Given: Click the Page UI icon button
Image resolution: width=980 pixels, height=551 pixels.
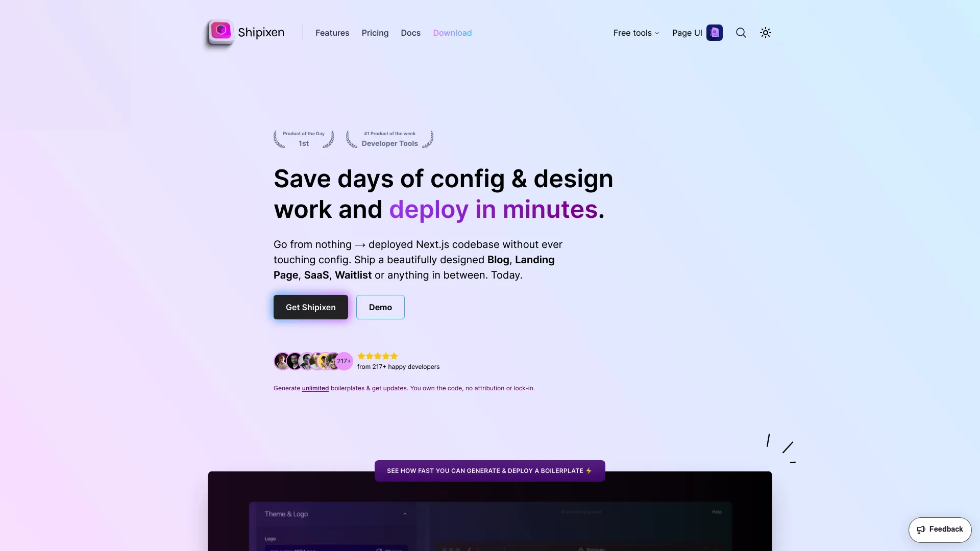Looking at the screenshot, I should tap(715, 32).
